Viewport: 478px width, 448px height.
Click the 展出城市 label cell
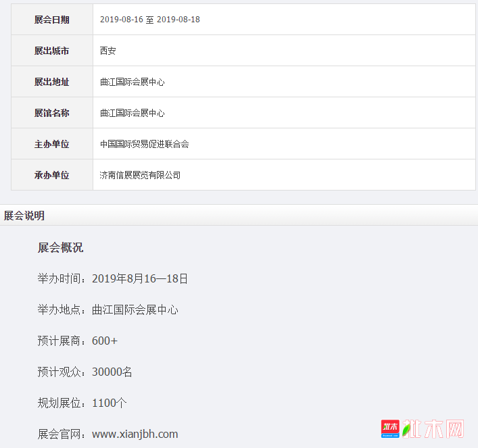click(52, 51)
